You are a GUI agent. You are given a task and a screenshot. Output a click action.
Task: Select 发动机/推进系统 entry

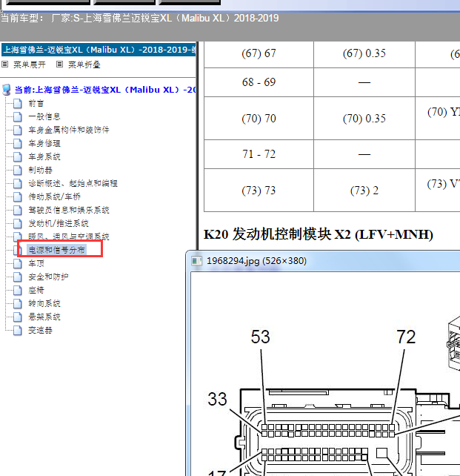59,224
